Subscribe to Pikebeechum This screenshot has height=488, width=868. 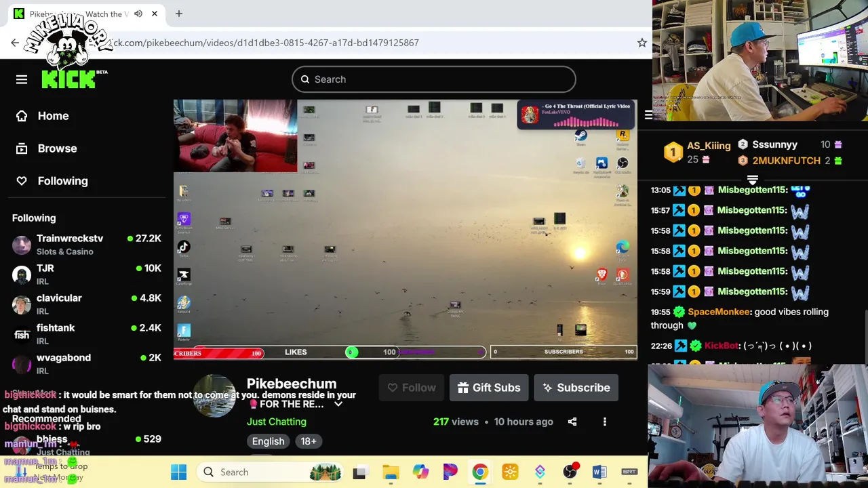coord(576,388)
